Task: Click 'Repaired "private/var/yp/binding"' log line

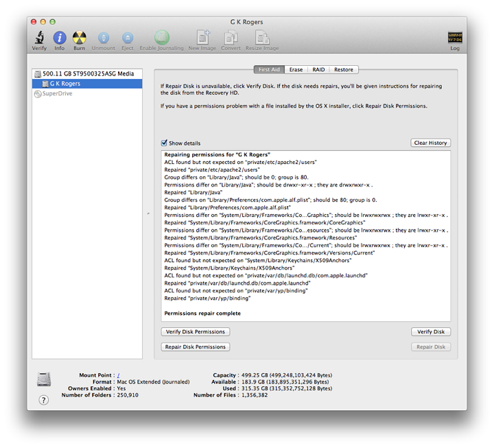Action: point(207,298)
